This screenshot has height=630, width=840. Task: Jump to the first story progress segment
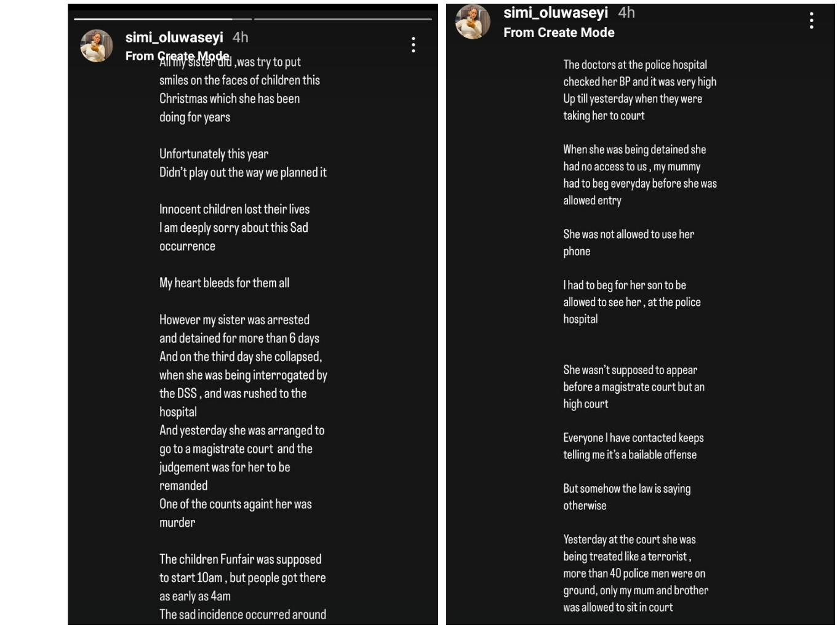pyautogui.click(x=153, y=19)
